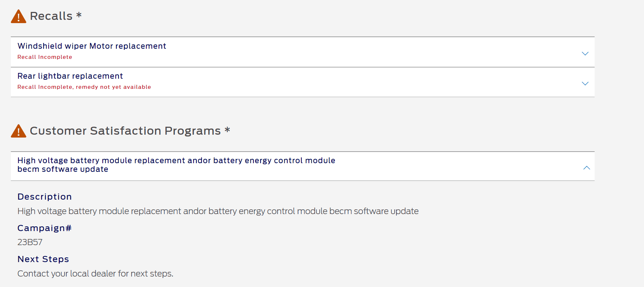Click the Customer Satisfaction Programs warning icon
Image resolution: width=644 pixels, height=287 pixels.
pyautogui.click(x=18, y=131)
